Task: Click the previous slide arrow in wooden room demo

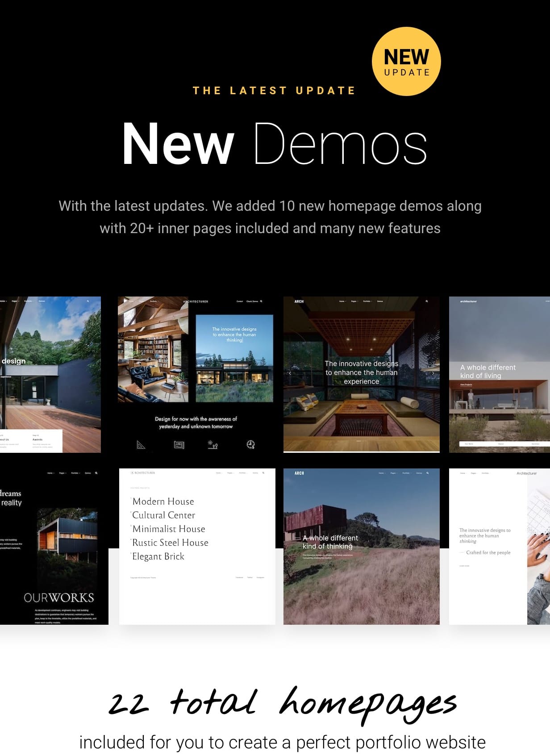Action: point(290,373)
